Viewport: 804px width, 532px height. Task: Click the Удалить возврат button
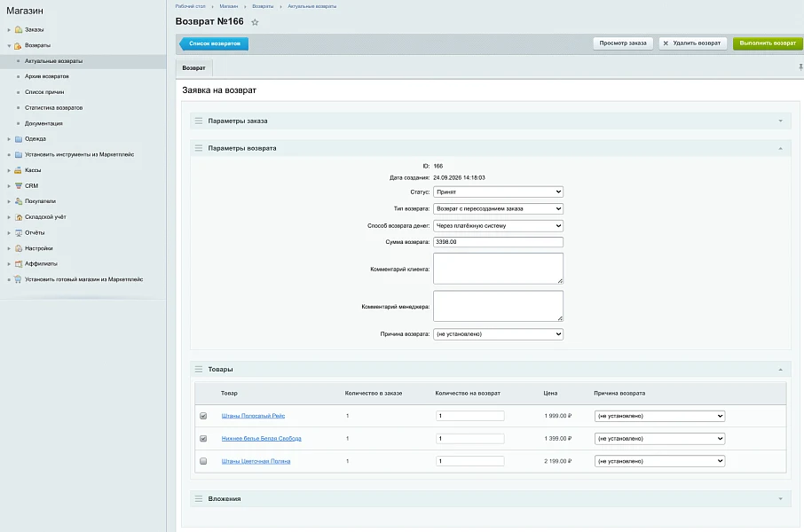693,43
